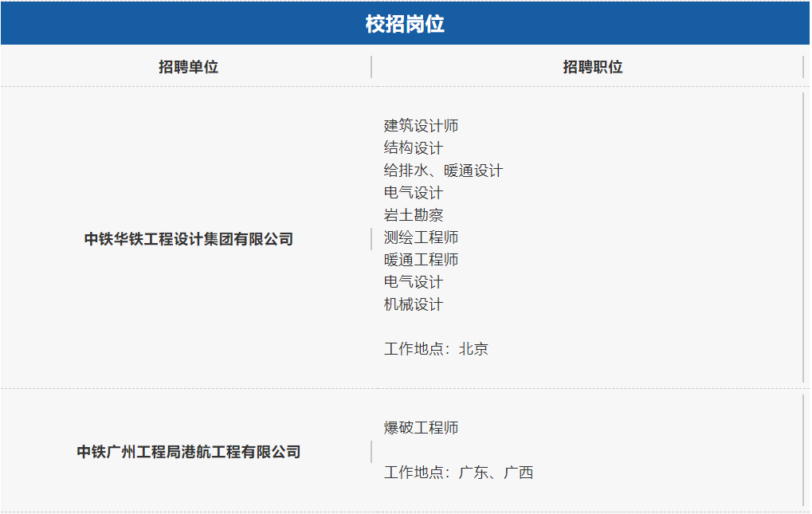
Task: Select the 招聘职位 column header
Action: coord(592,67)
